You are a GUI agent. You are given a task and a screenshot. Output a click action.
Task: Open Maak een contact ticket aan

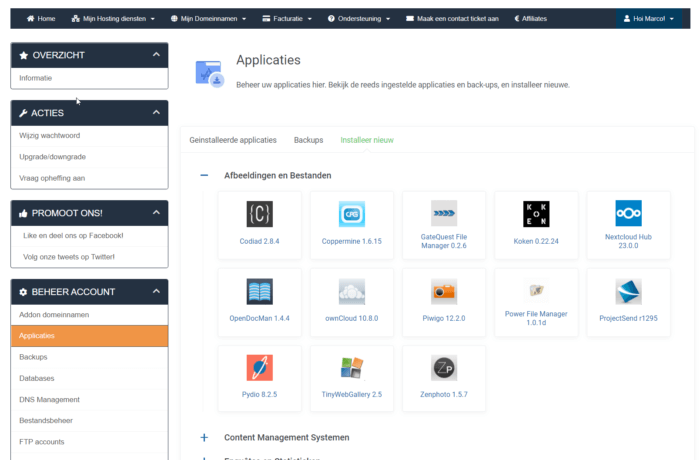point(452,18)
